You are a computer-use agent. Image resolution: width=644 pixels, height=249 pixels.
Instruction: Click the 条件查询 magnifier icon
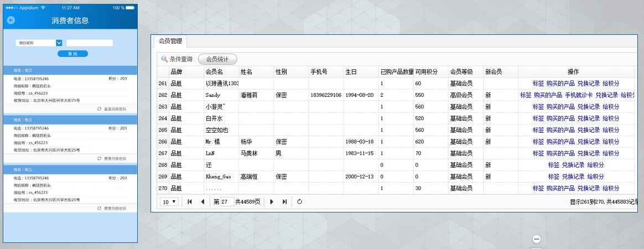pyautogui.click(x=164, y=59)
